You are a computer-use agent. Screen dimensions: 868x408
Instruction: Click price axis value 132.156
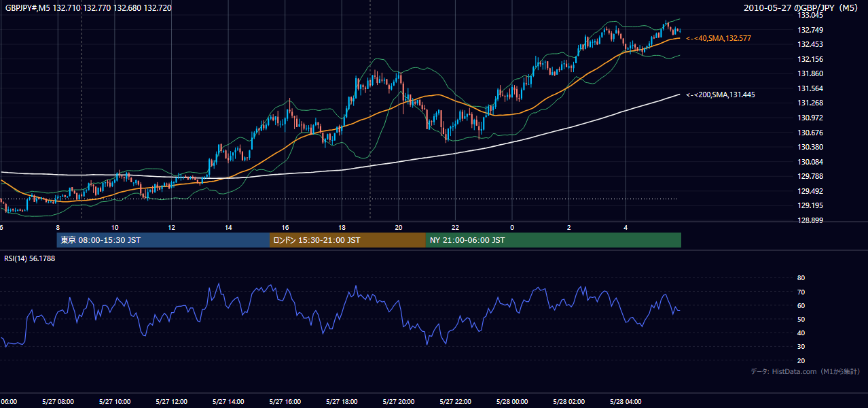[x=810, y=59]
